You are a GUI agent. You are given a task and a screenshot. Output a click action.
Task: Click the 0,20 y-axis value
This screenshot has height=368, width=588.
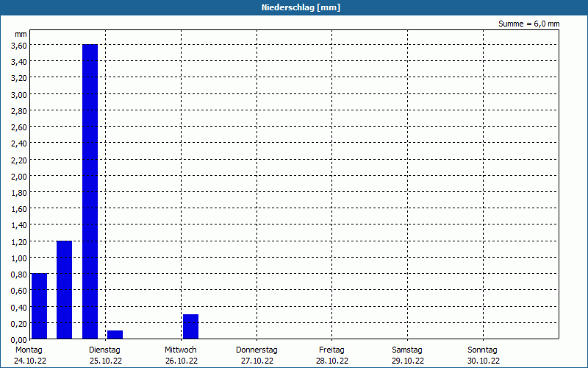(19, 324)
